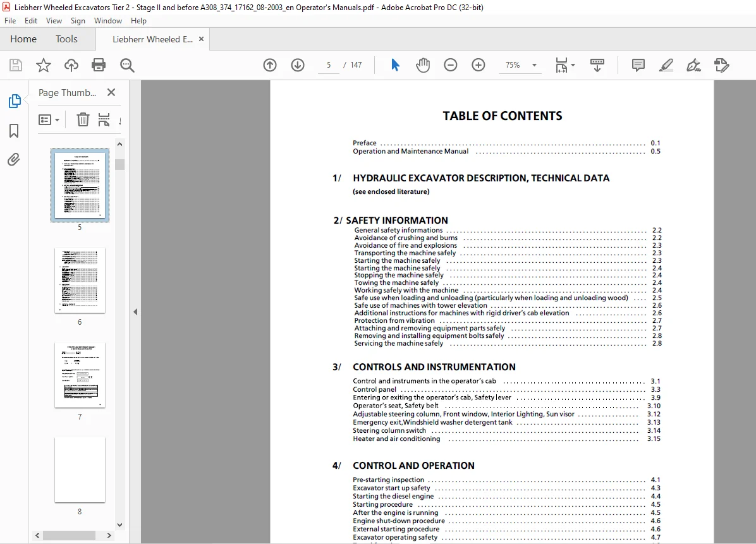
Task: Zoom in with plus icon
Action: click(x=479, y=65)
